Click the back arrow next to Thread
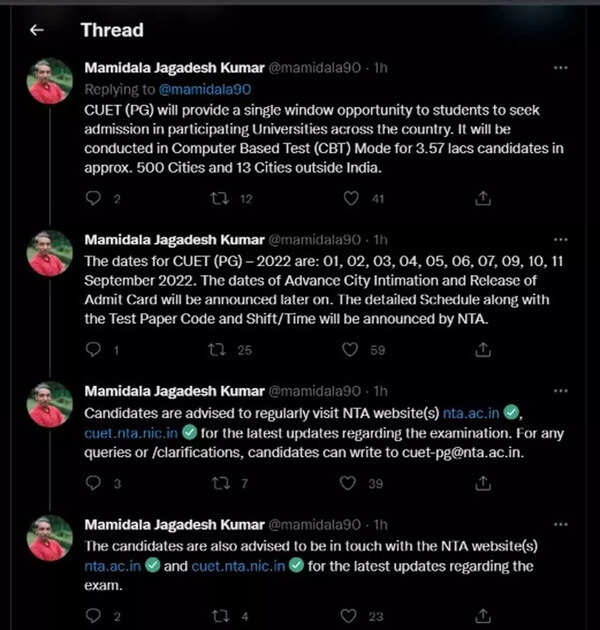The image size is (600, 630). 37,30
